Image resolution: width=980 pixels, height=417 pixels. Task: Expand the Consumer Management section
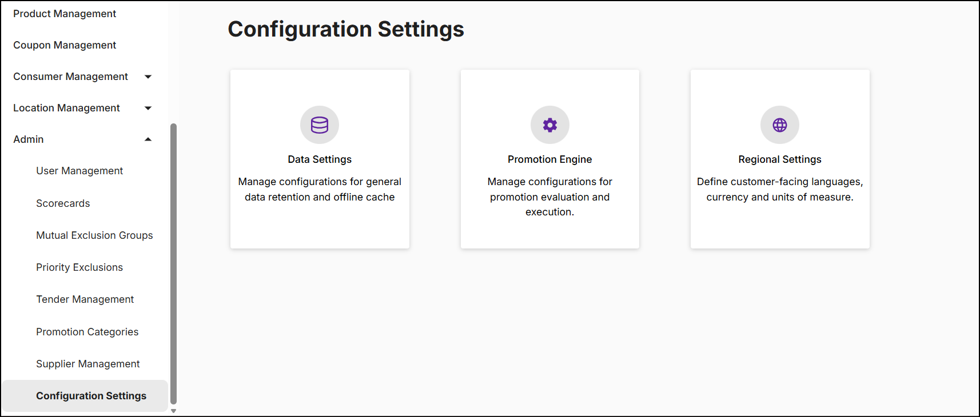[x=148, y=76]
